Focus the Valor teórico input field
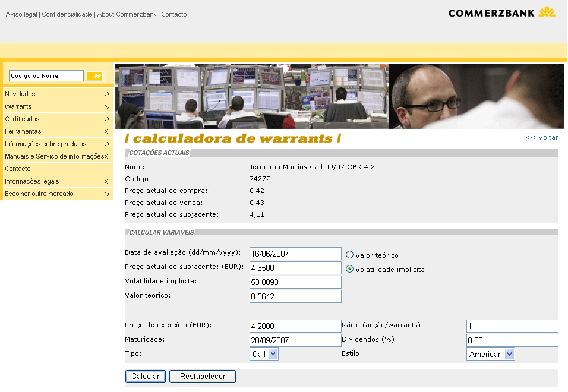Screen dimensions: 568x392 [295, 296]
